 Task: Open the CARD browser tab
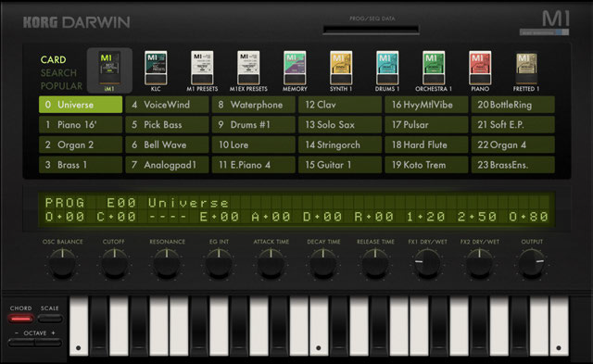pos(54,59)
